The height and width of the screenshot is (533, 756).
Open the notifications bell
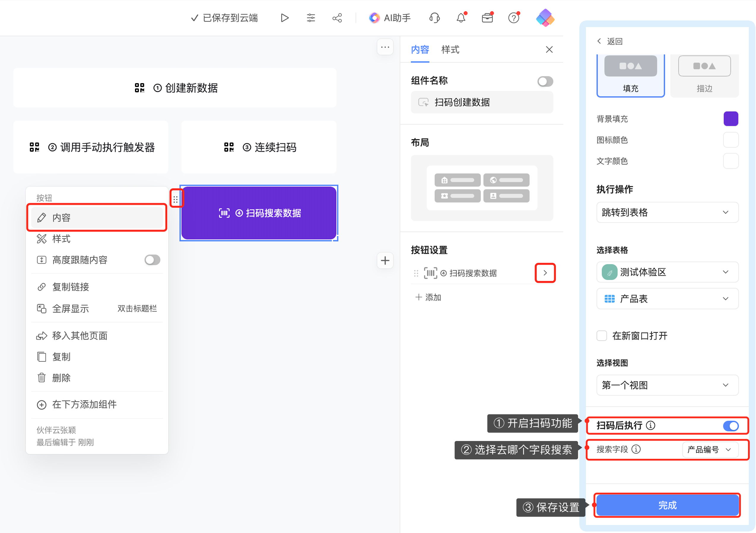pos(461,18)
